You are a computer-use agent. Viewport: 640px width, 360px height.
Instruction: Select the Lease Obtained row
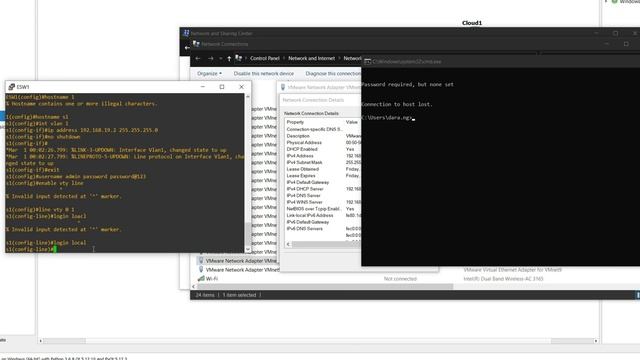(323, 169)
